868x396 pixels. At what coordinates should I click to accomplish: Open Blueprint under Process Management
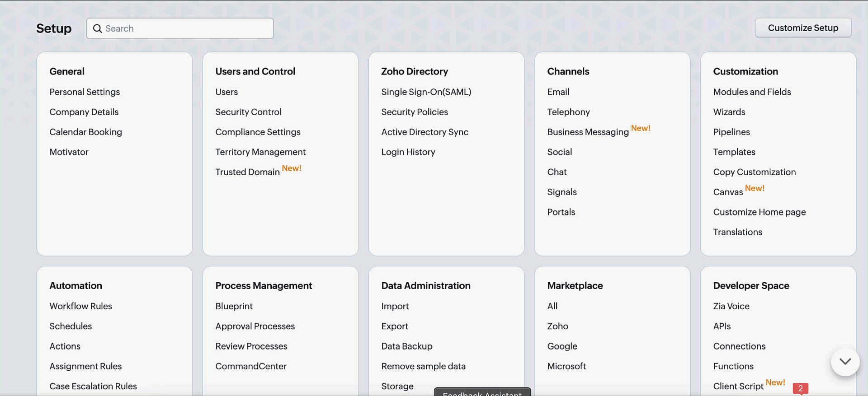pos(234,306)
